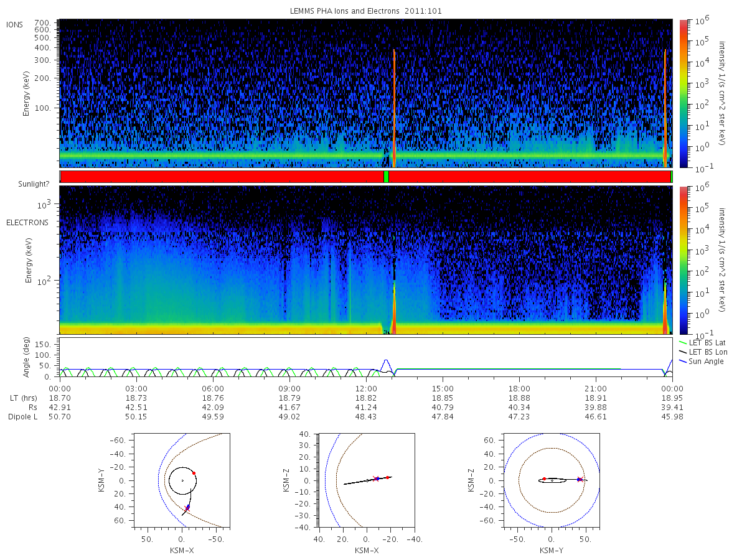Click the IONS panel label
The image size is (747, 560).
pyautogui.click(x=16, y=24)
